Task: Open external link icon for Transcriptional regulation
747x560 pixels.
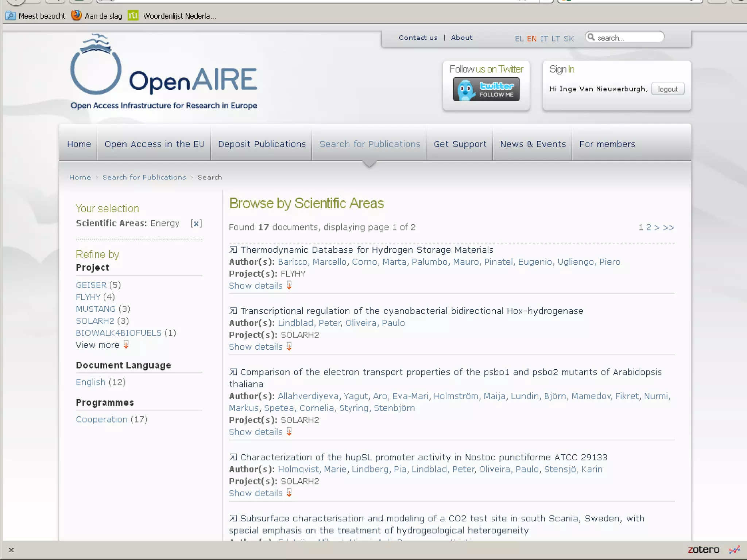Action: tap(233, 311)
